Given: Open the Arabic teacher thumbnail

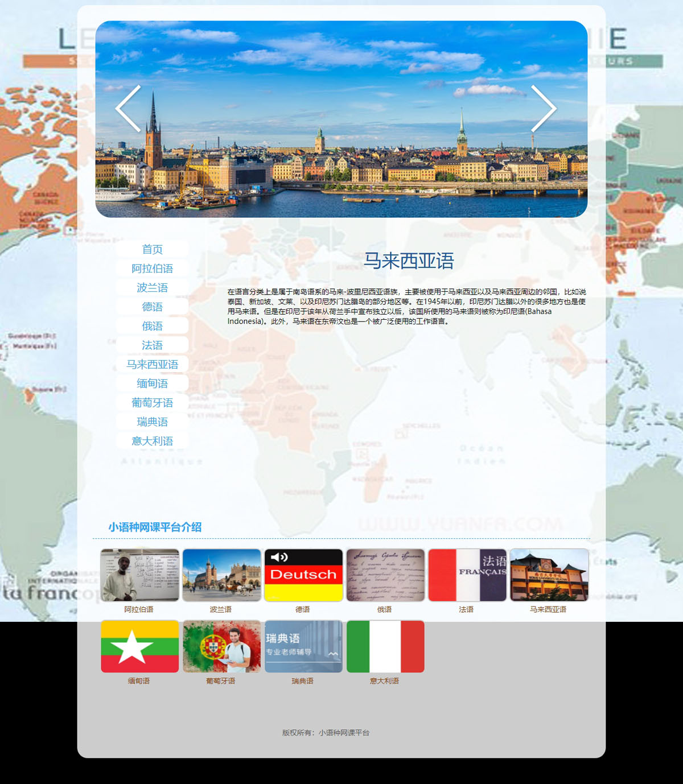Looking at the screenshot, I should click(x=140, y=575).
